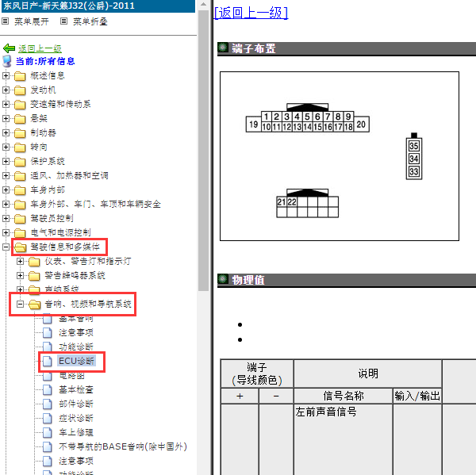The width and height of the screenshot is (476, 475).
Task: Expand the 变速箱和传动系 folder
Action: [x=6, y=104]
